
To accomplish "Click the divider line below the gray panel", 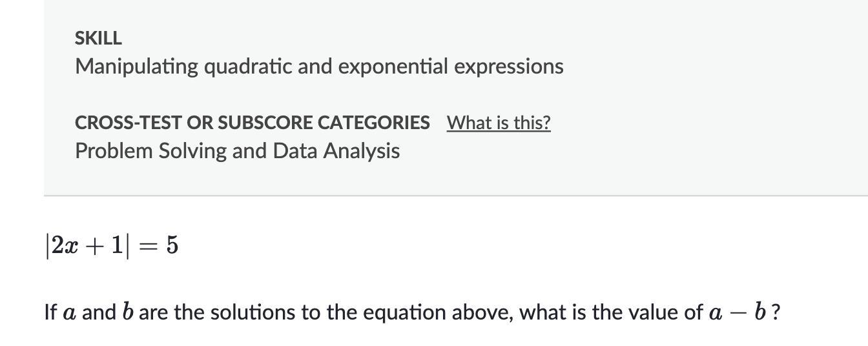I will coord(452,195).
